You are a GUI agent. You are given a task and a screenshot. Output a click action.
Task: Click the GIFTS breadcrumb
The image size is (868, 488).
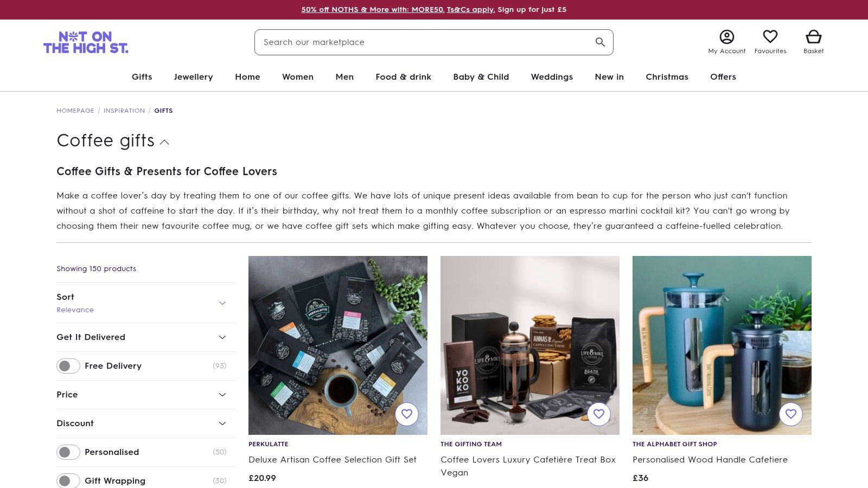[x=163, y=111]
